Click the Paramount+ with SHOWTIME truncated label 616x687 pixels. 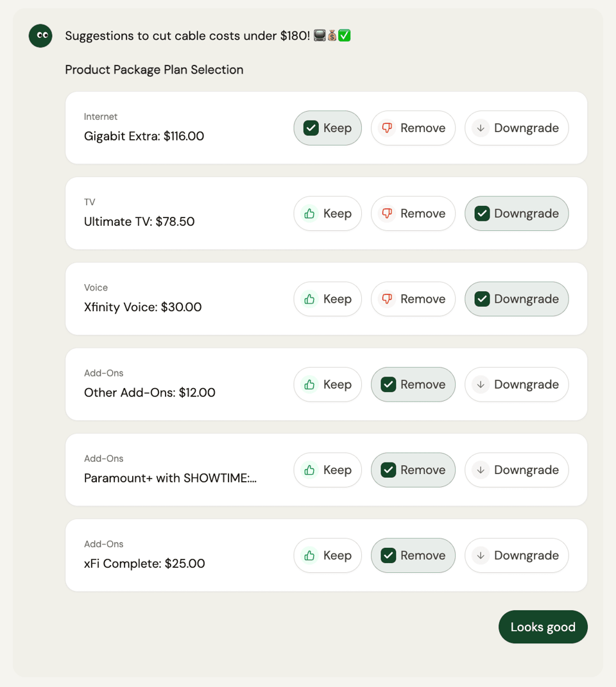tap(170, 478)
